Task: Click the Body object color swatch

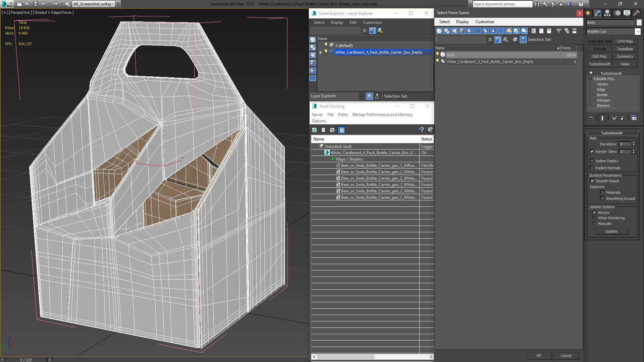Action: coord(639,22)
